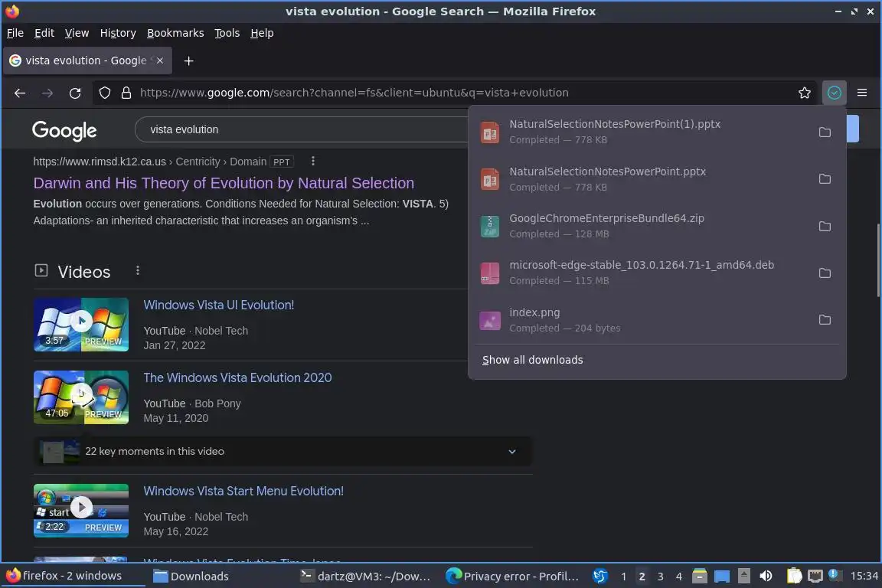Open the History menu

coord(118,33)
